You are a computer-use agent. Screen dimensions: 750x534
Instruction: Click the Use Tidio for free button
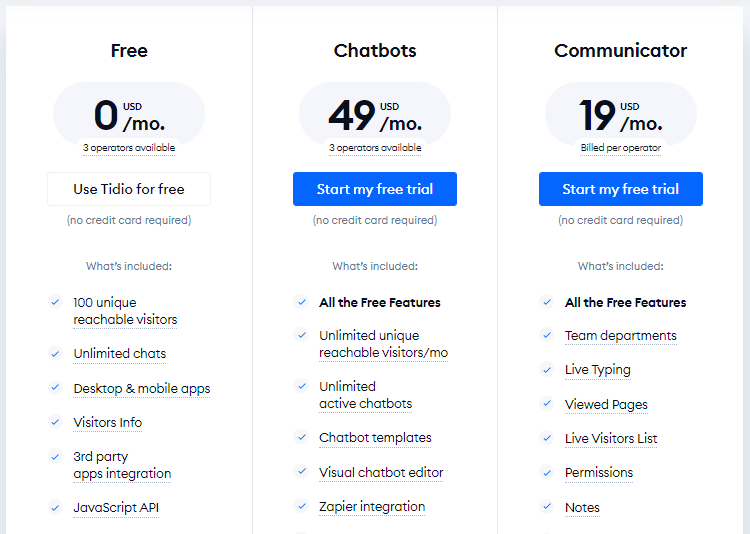point(129,189)
